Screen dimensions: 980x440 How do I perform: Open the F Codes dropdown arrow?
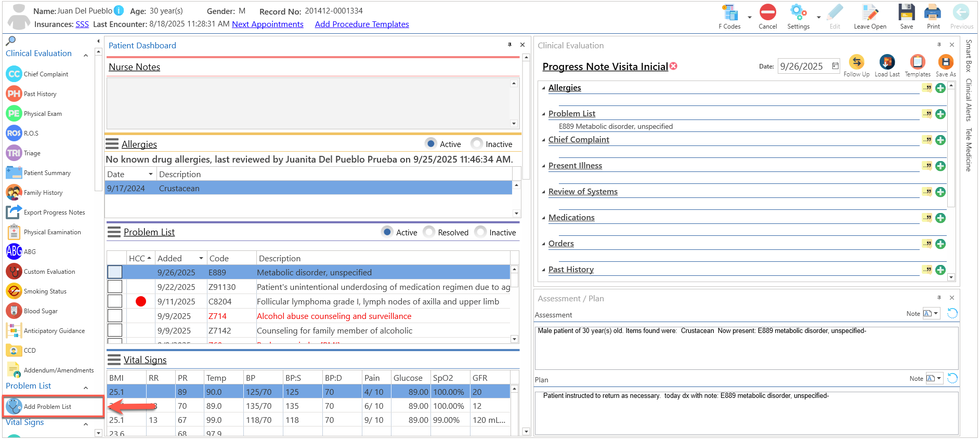750,17
